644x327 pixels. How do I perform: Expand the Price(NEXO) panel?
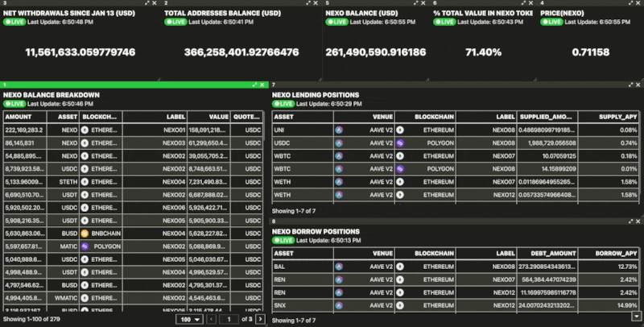pyautogui.click(x=631, y=3)
